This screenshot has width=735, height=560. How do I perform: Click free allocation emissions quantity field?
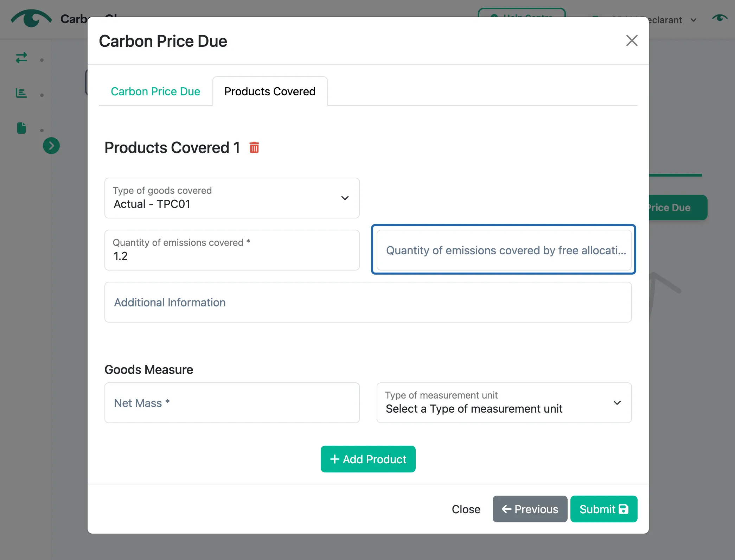click(x=504, y=250)
